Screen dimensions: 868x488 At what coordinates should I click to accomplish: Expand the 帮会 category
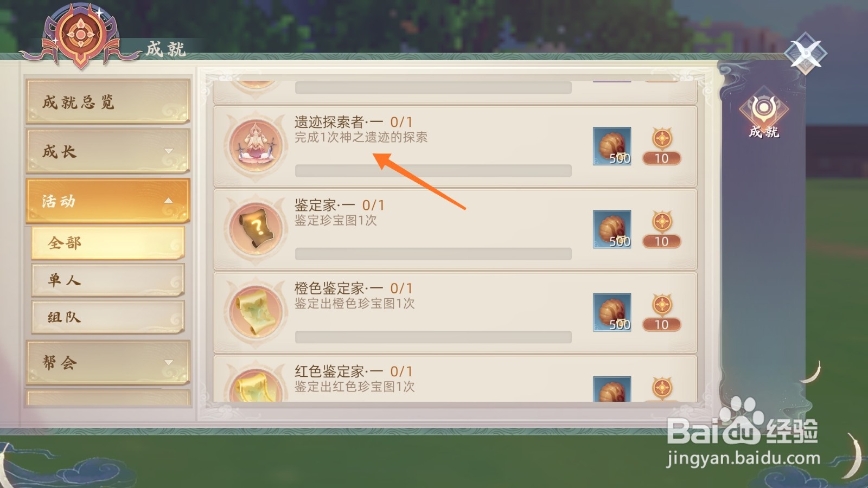[108, 362]
